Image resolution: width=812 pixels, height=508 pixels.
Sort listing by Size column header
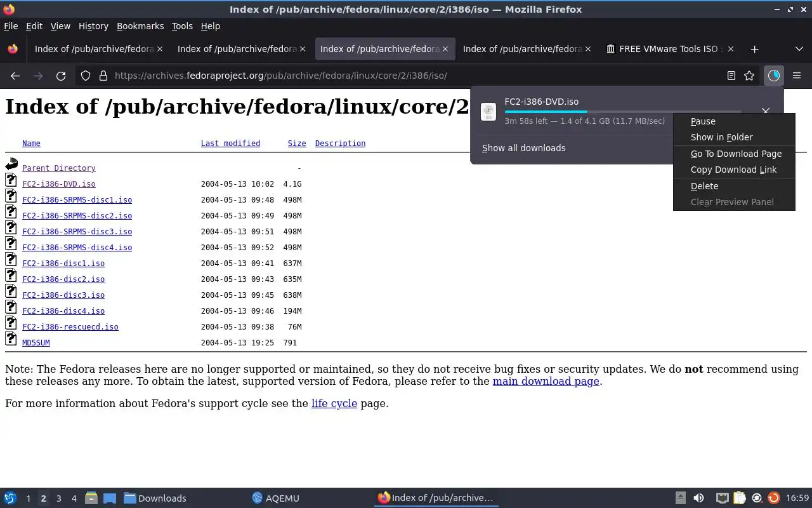(x=297, y=144)
